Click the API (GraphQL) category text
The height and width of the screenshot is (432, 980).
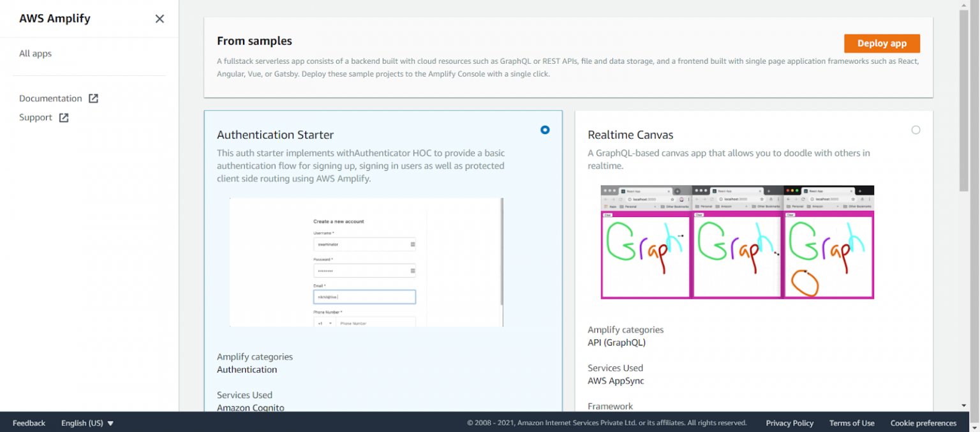(616, 343)
